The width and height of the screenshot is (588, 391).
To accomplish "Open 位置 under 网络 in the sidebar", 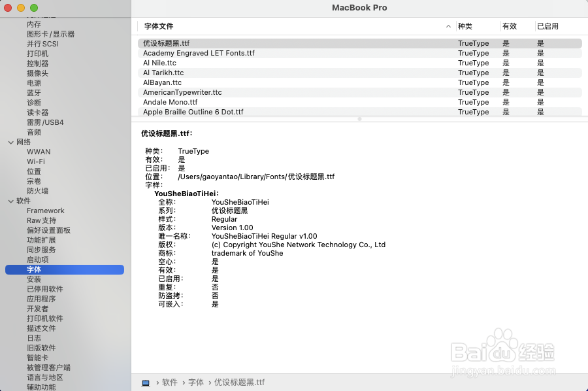I will [x=34, y=171].
